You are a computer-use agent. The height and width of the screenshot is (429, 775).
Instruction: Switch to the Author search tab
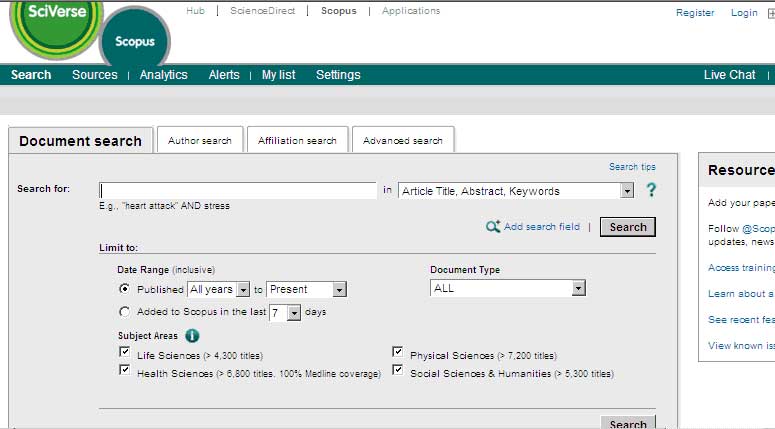click(200, 140)
